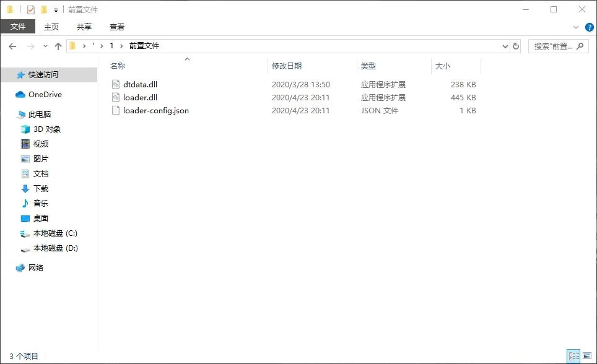Click the back navigation arrow
The image size is (597, 364).
[12, 45]
